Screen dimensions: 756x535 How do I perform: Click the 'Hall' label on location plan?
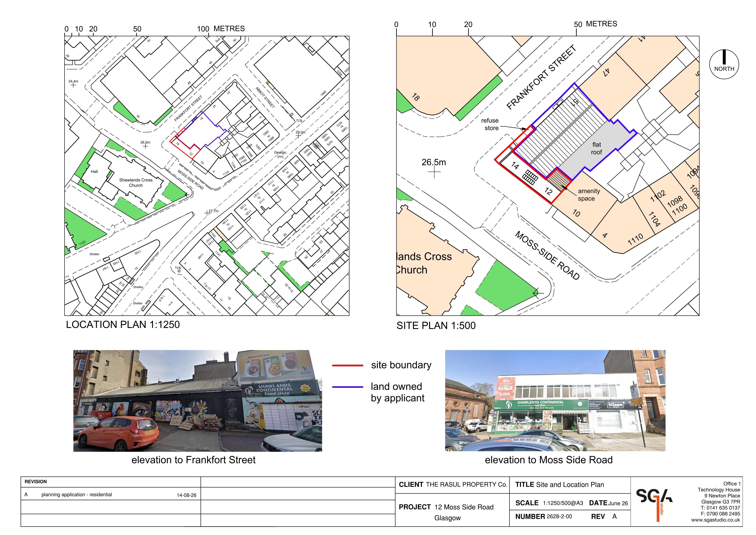tap(94, 171)
